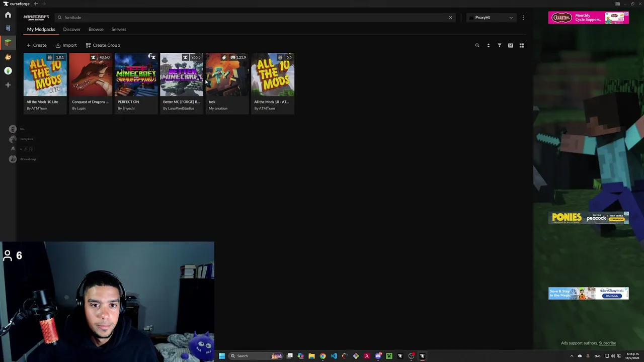Clear the search field with X
This screenshot has width=644, height=362.
point(450,18)
